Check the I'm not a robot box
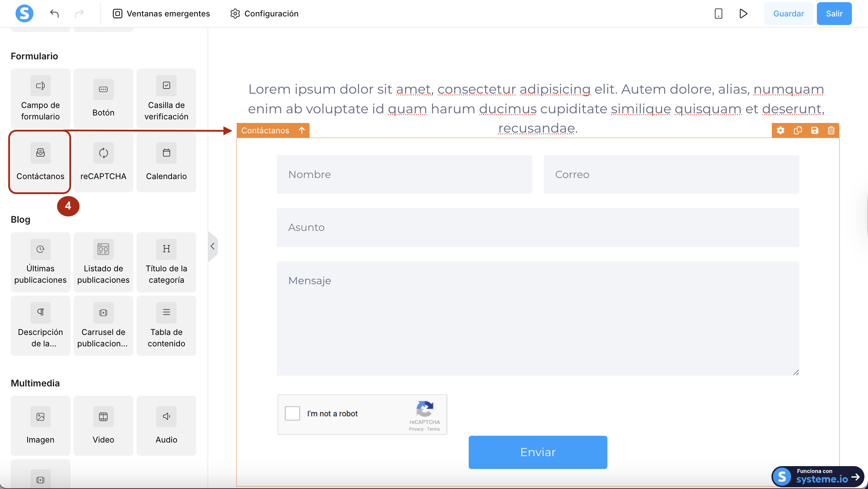The height and width of the screenshot is (489, 868). coord(292,413)
